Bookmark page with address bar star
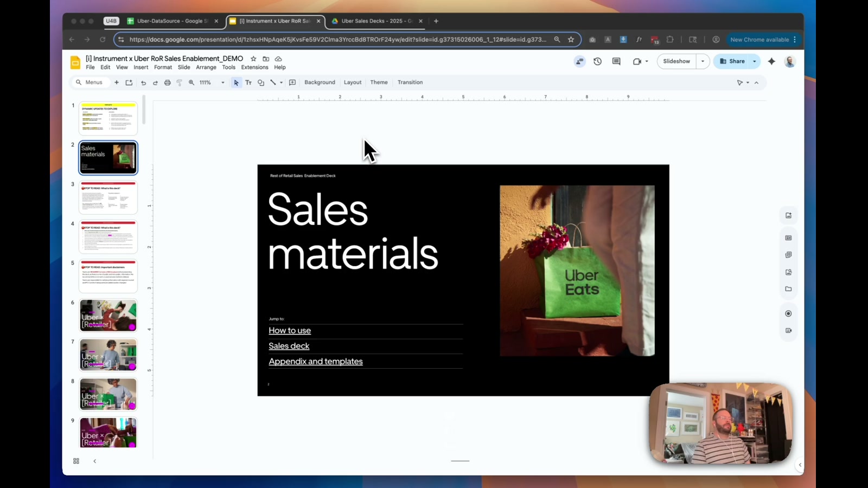The image size is (868, 488). (571, 40)
